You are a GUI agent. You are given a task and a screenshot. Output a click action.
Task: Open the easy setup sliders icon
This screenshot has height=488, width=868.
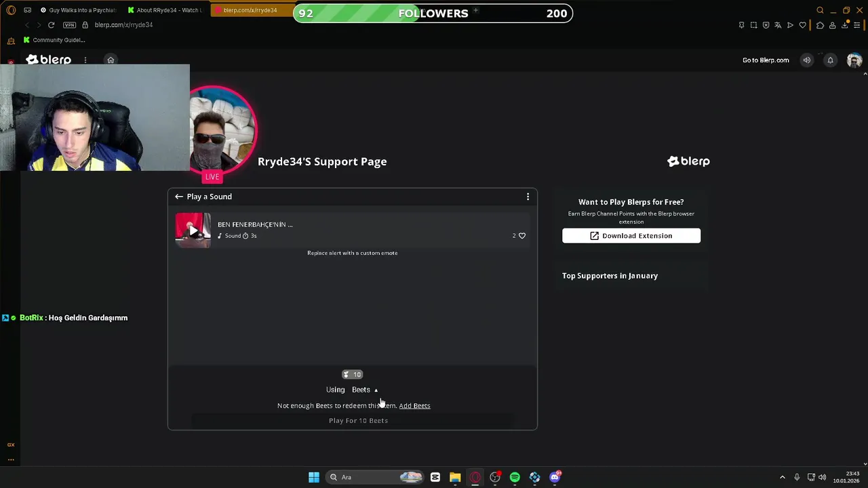[x=857, y=25]
